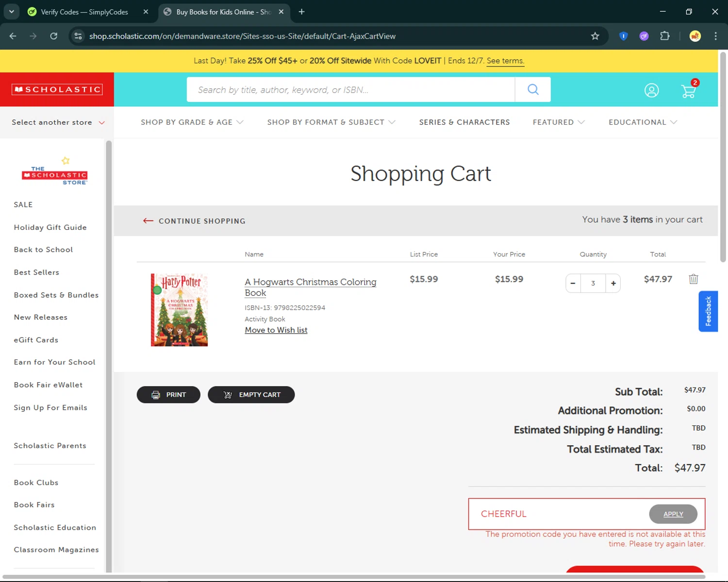
Task: Open the shopping cart icon in header
Action: (689, 90)
